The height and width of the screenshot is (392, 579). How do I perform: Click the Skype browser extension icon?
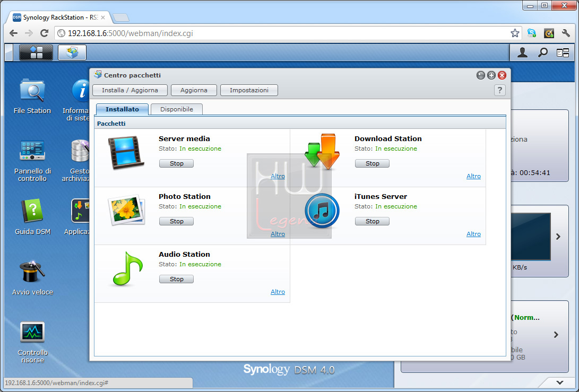532,33
